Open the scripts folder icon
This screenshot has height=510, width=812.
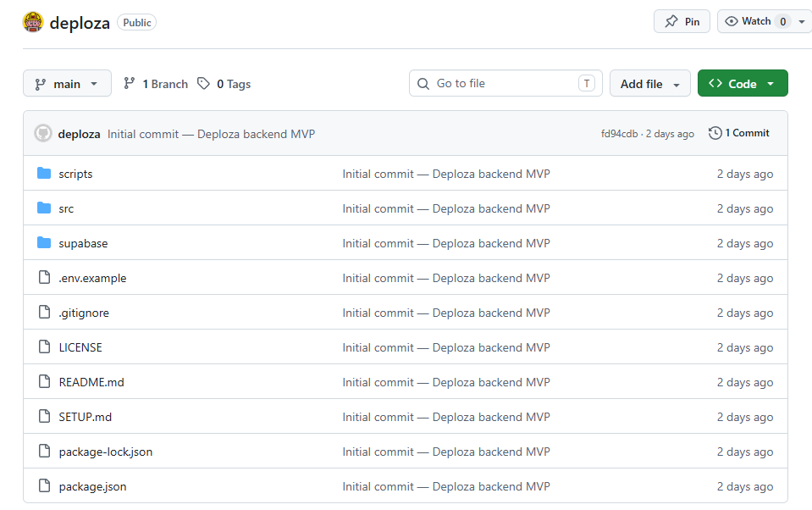point(44,173)
